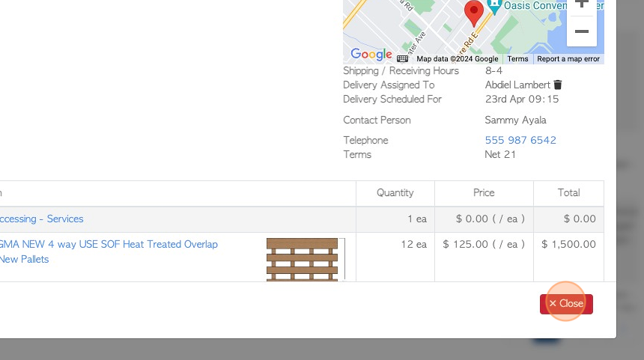Open the map keyboard shortcuts icon
This screenshot has width=644, height=360.
(403, 58)
